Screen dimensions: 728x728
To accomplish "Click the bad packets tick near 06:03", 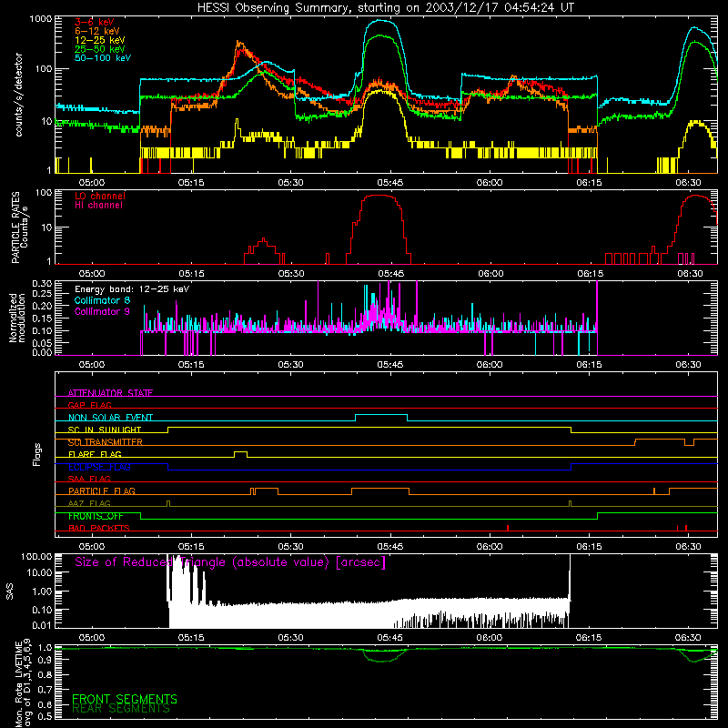I will (x=508, y=528).
